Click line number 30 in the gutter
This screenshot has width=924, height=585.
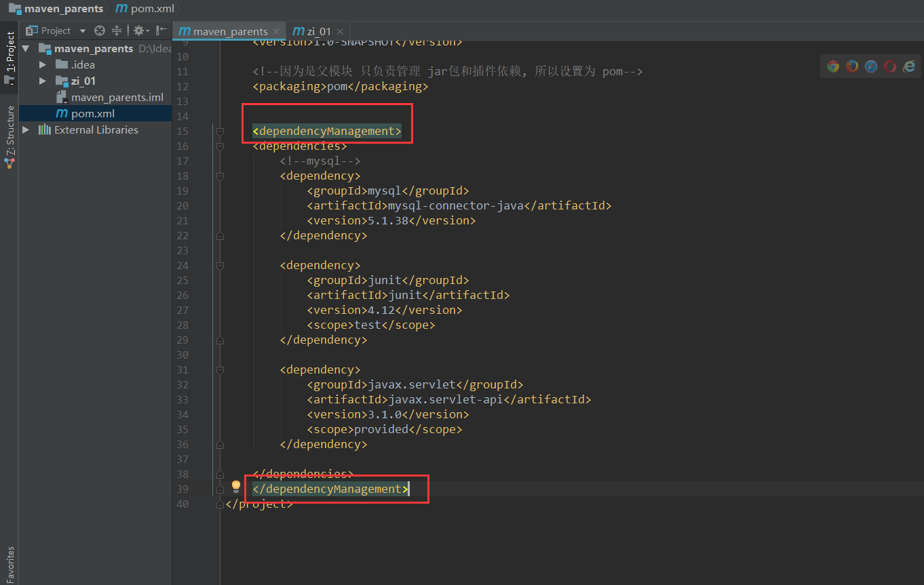182,355
